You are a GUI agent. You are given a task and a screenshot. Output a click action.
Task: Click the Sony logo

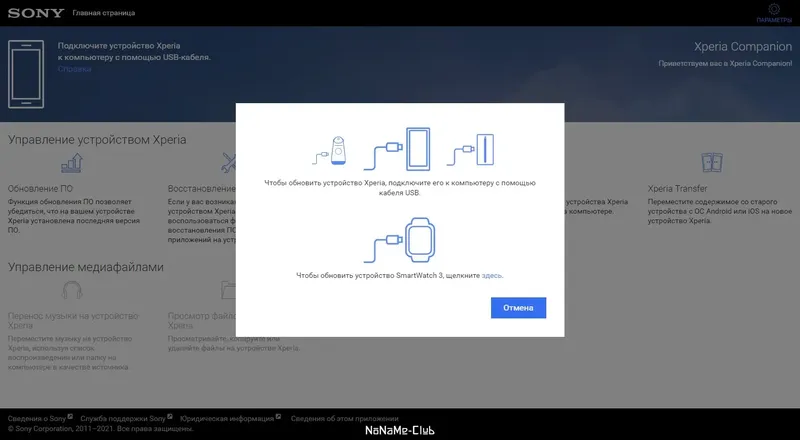pyautogui.click(x=36, y=13)
